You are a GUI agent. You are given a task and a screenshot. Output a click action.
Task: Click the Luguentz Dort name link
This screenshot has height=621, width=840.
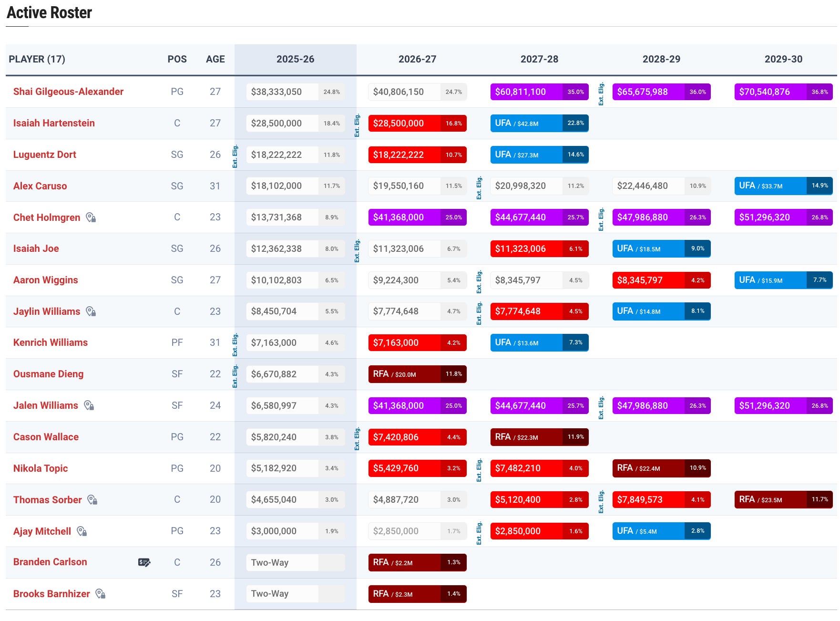(x=45, y=155)
